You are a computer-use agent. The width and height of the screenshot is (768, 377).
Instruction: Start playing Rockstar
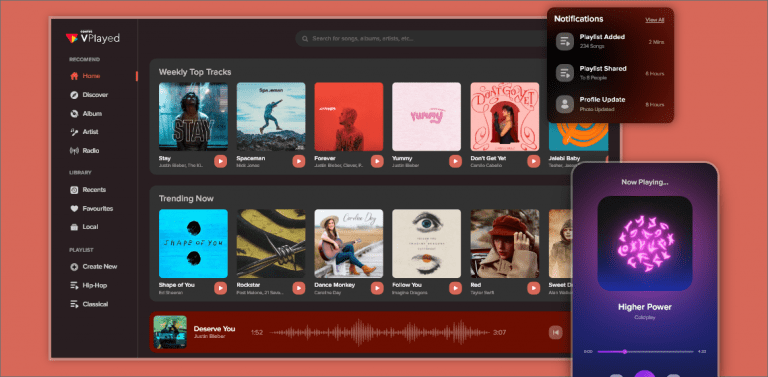coord(299,288)
